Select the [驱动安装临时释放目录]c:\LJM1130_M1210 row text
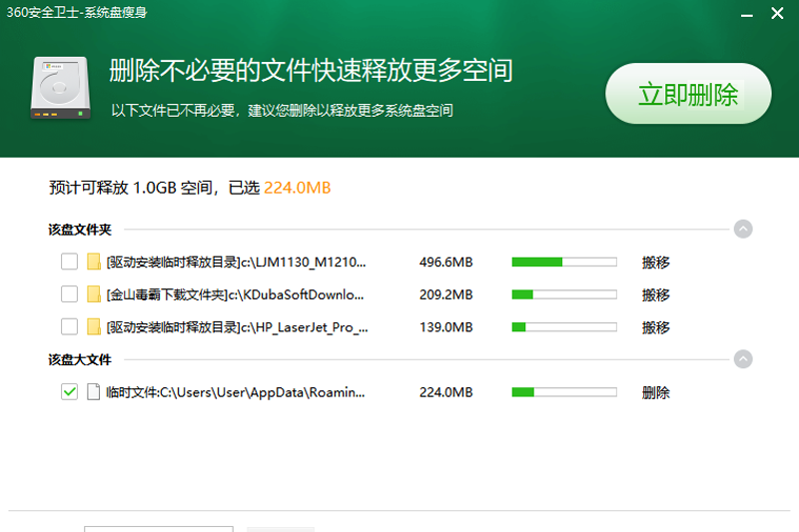 tap(236, 263)
